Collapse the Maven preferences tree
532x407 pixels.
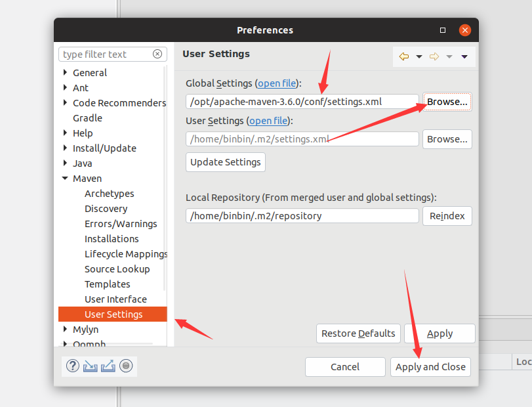[64, 178]
